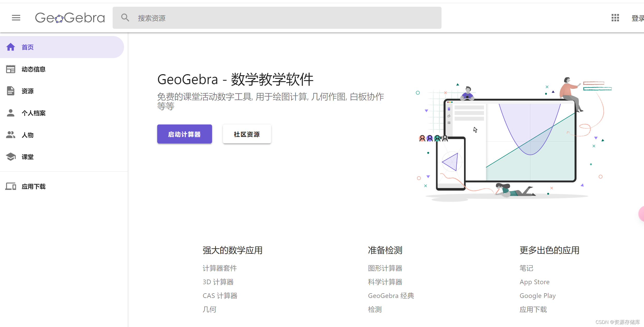
Task: Open the apps grid icon
Action: 615,18
